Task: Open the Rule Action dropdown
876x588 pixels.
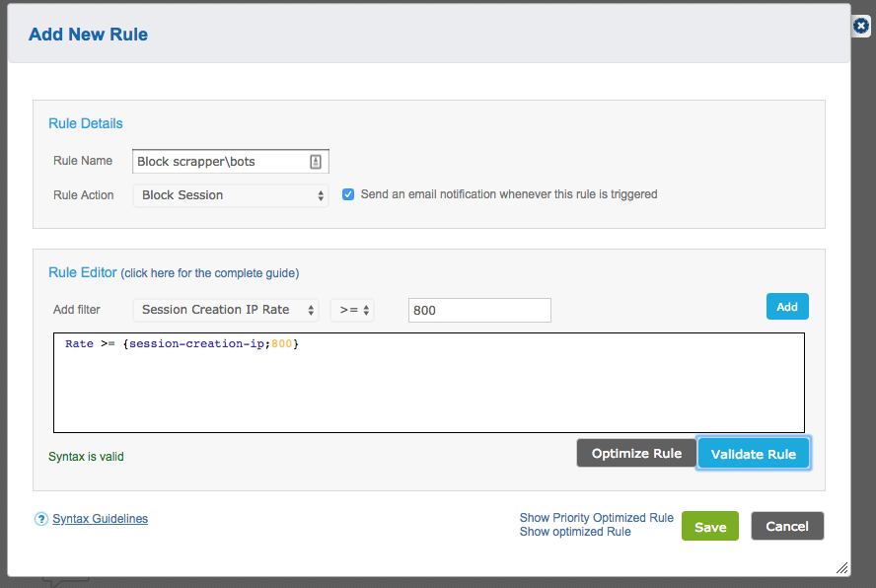Action: [x=231, y=195]
